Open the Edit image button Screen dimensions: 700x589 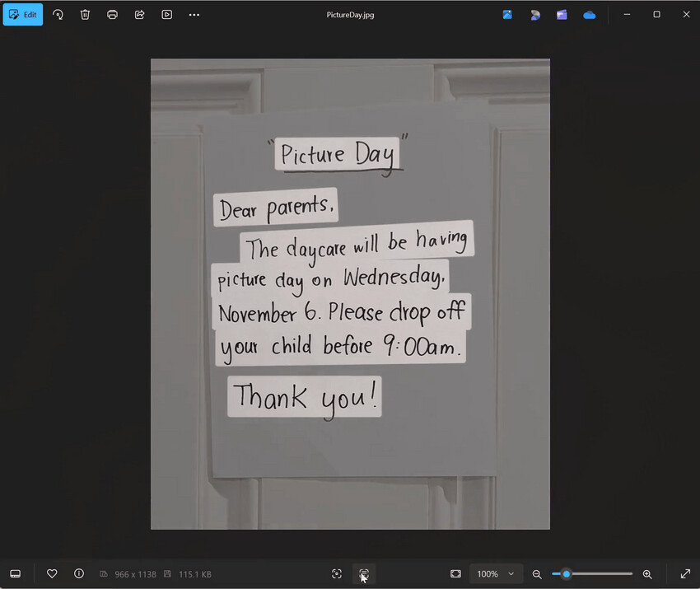tap(23, 15)
